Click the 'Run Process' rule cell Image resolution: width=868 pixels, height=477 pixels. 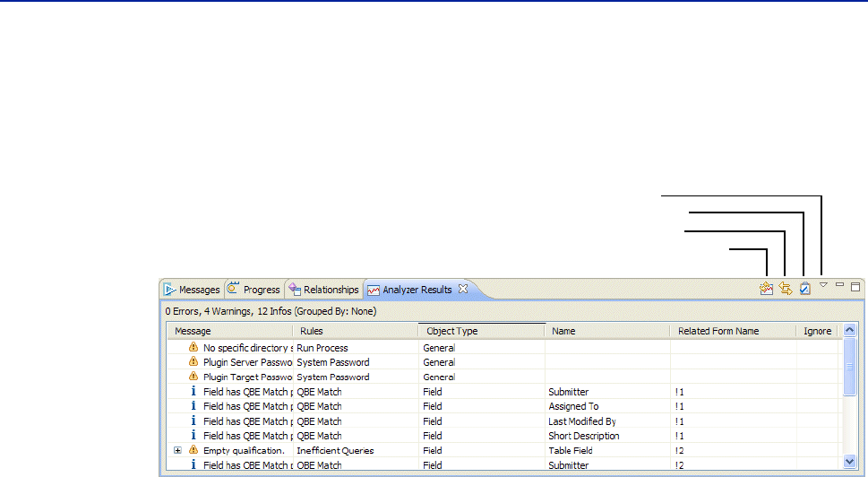point(322,348)
